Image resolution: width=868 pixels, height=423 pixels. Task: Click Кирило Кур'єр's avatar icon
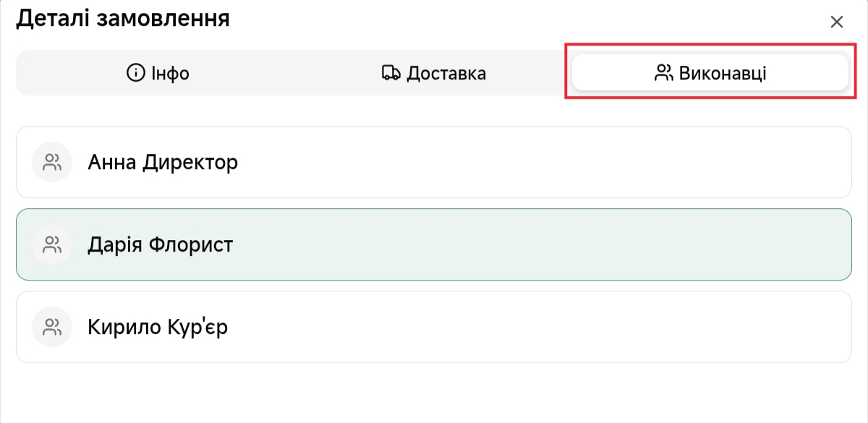52,327
